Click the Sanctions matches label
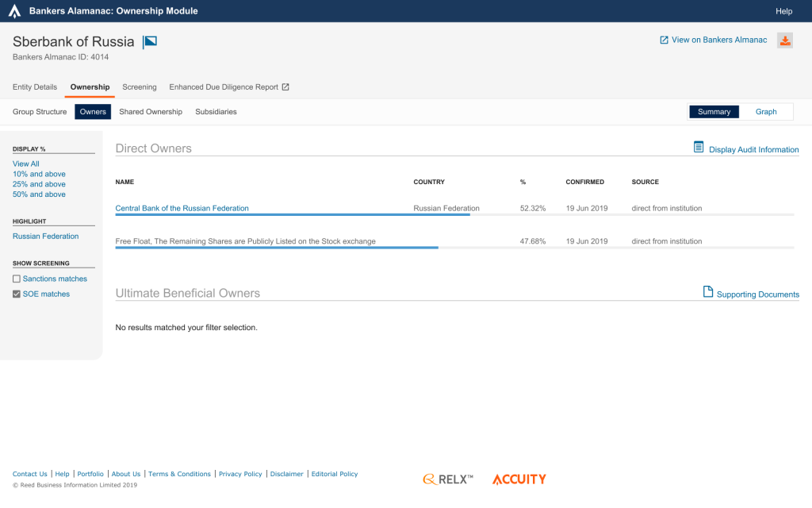This screenshot has height=508, width=812. tap(55, 279)
